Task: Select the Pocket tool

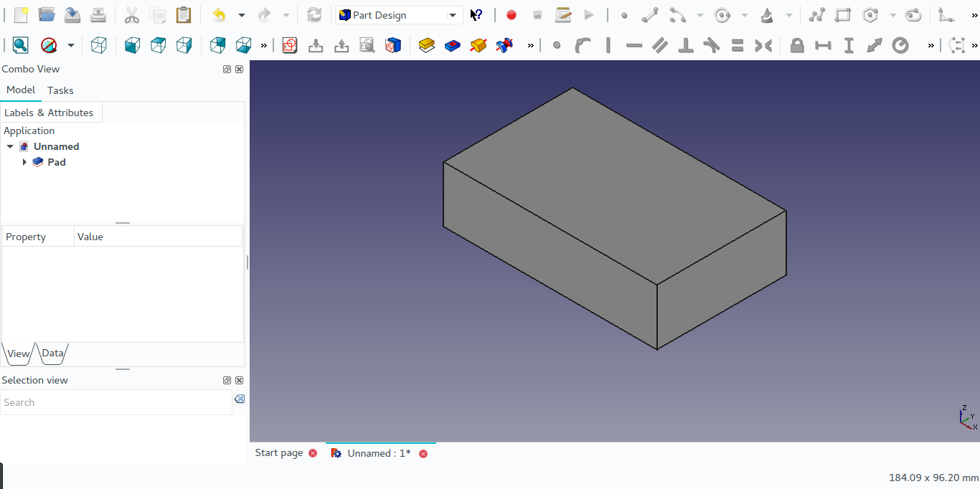Action: click(x=453, y=45)
